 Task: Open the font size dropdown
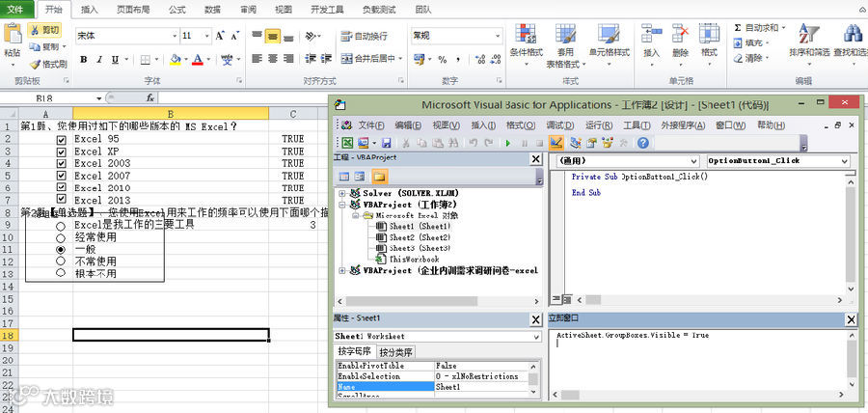point(207,36)
